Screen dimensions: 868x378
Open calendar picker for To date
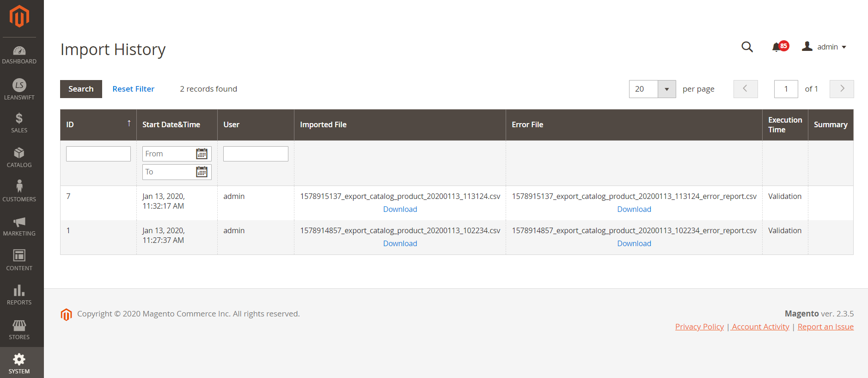click(202, 172)
